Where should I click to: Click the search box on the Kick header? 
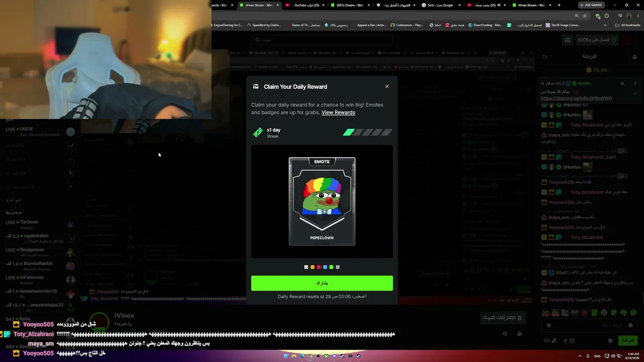(x=322, y=40)
